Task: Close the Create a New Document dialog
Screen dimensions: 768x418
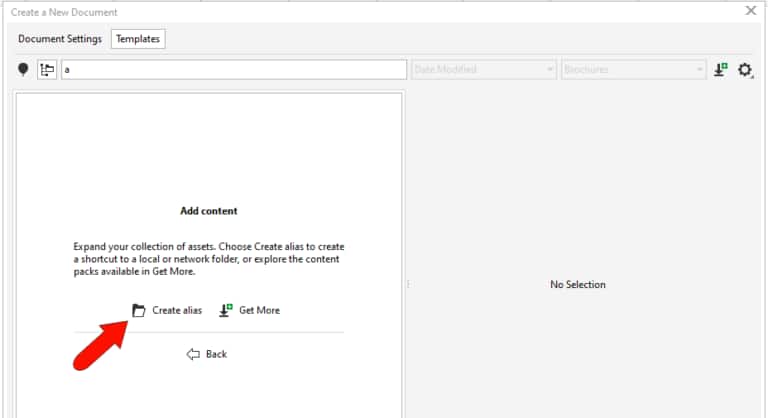Action: pyautogui.click(x=751, y=11)
